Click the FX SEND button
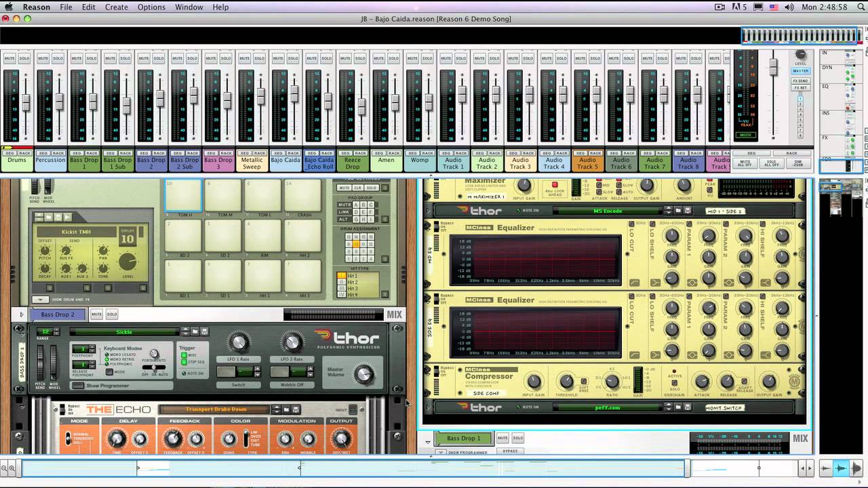This screenshot has width=868, height=488. (801, 81)
